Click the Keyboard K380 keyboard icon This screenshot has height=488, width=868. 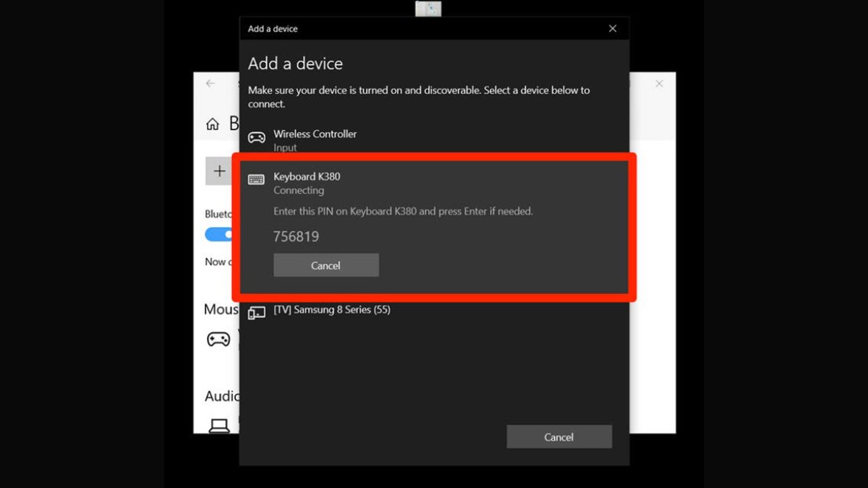[x=256, y=179]
